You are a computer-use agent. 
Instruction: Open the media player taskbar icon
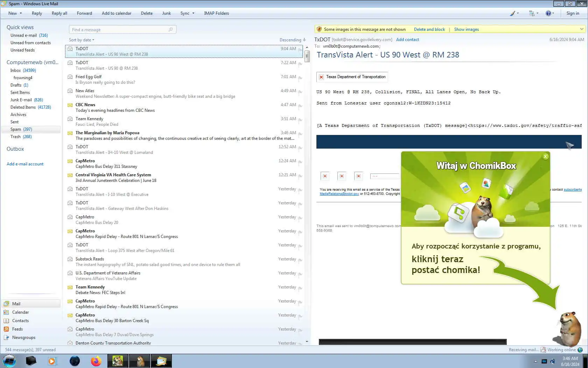pyautogui.click(x=52, y=361)
